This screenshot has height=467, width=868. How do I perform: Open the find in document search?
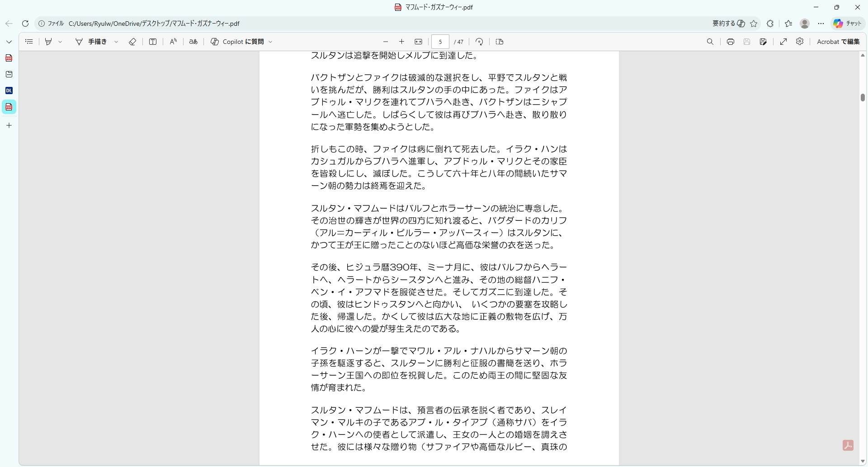(x=710, y=42)
